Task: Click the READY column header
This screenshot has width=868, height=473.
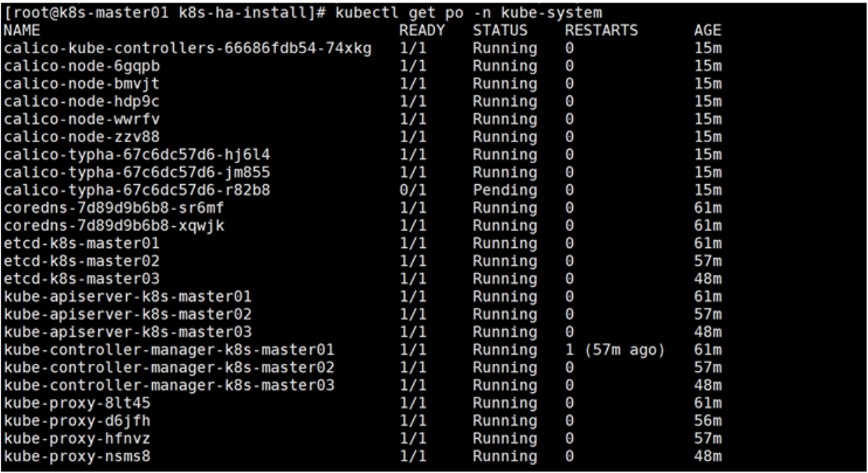Action: click(421, 31)
